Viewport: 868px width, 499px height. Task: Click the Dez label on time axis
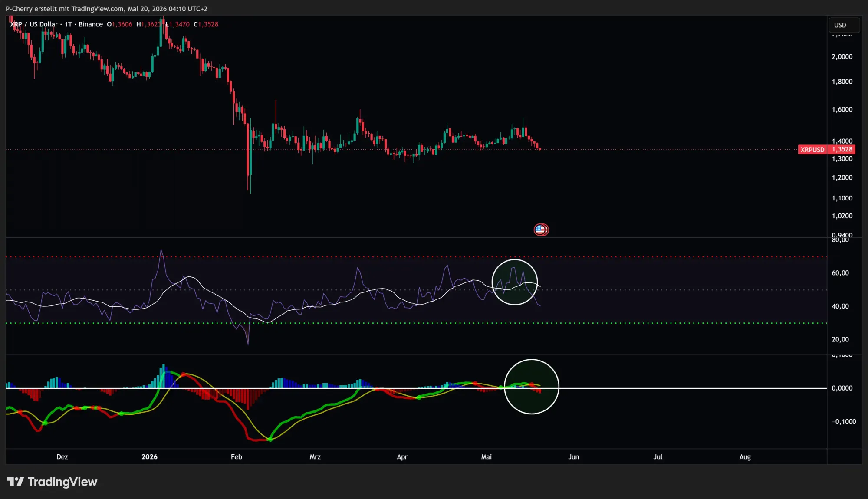[62, 457]
